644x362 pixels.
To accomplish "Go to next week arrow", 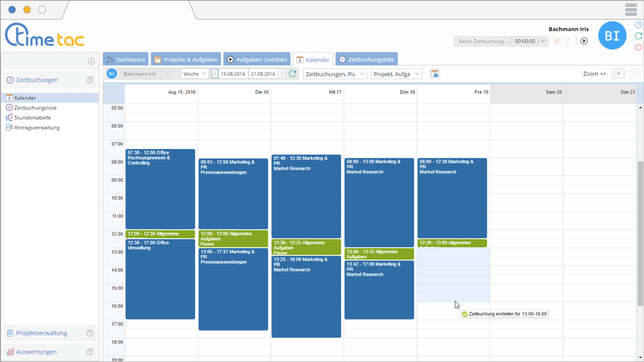I will [x=282, y=74].
